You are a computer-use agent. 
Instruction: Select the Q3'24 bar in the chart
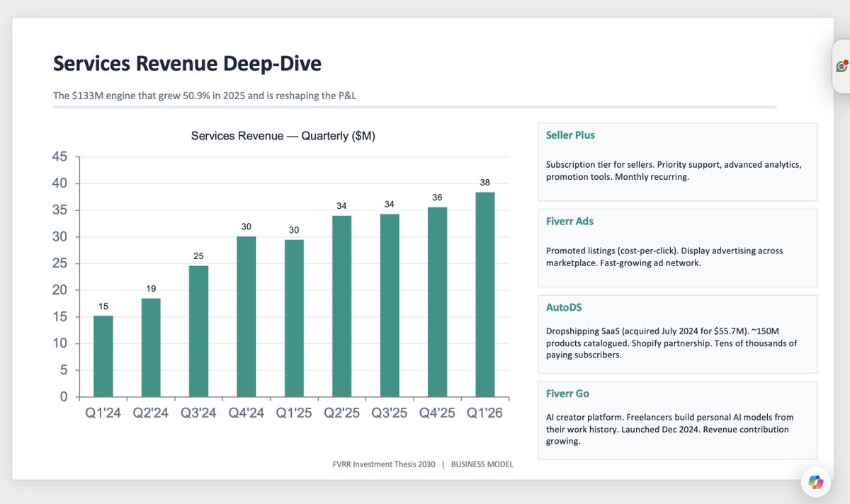198,331
